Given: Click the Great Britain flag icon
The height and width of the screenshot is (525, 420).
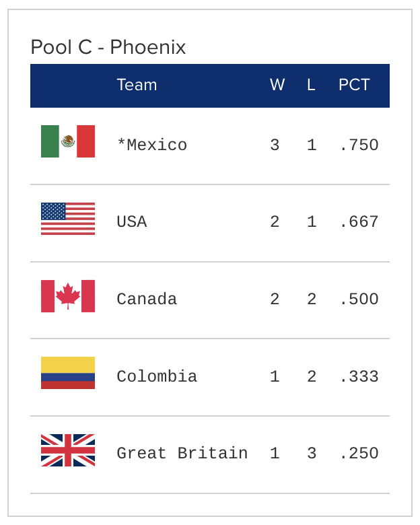Looking at the screenshot, I should coord(68,450).
